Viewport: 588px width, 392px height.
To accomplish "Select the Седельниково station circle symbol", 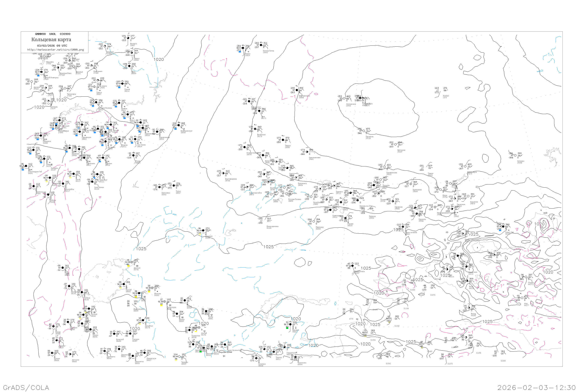I will 307,152.
